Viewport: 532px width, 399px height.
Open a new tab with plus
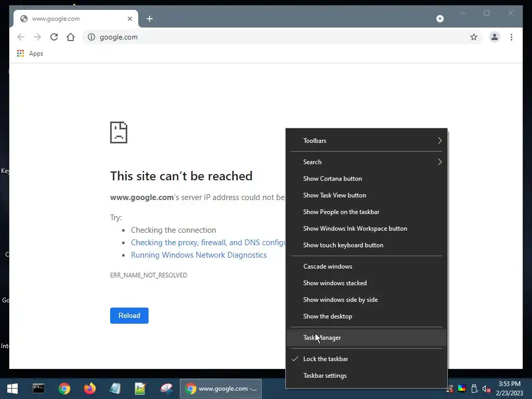pyautogui.click(x=150, y=19)
